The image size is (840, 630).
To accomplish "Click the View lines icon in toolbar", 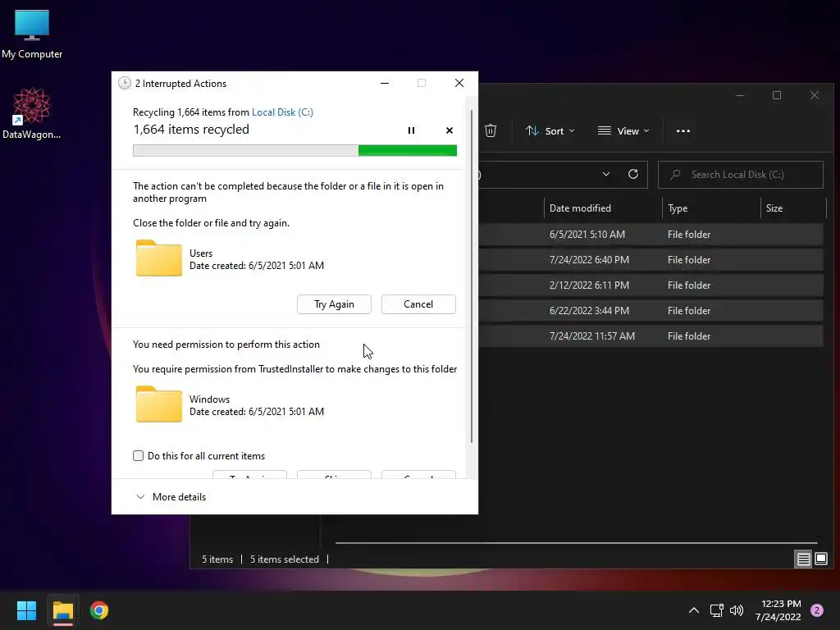I will click(x=605, y=130).
